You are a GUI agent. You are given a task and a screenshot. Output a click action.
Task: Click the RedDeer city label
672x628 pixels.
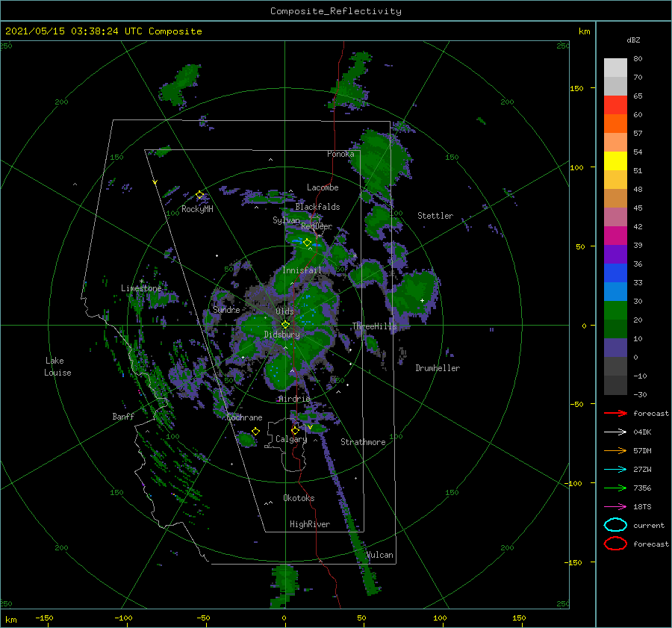[317, 226]
